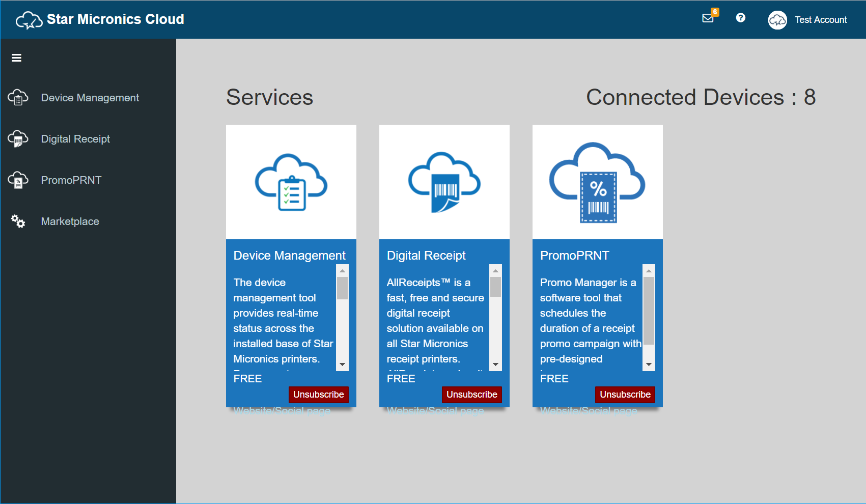The width and height of the screenshot is (866, 504).
Task: Click the Digital Receipt sidebar icon
Action: point(18,138)
